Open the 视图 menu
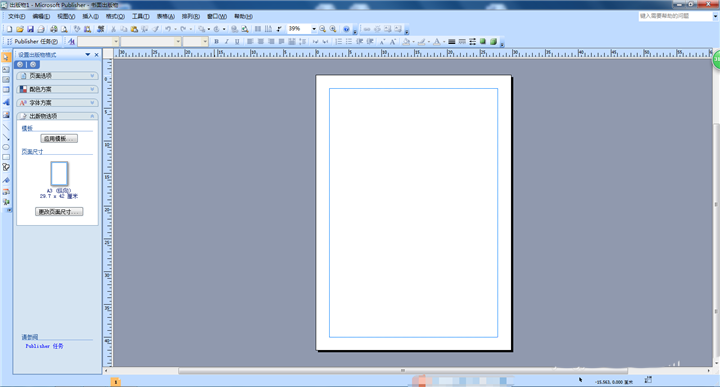The width and height of the screenshot is (720, 387). (x=66, y=17)
